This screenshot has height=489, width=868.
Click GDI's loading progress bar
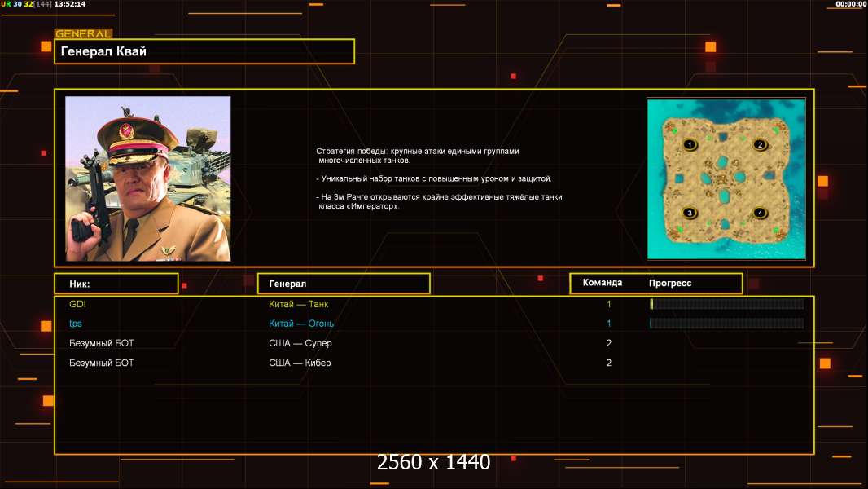pyautogui.click(x=726, y=304)
